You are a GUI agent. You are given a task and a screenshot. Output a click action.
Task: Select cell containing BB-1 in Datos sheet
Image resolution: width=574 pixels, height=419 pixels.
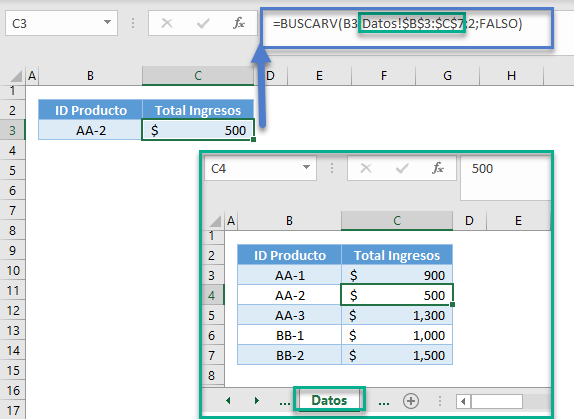click(290, 336)
